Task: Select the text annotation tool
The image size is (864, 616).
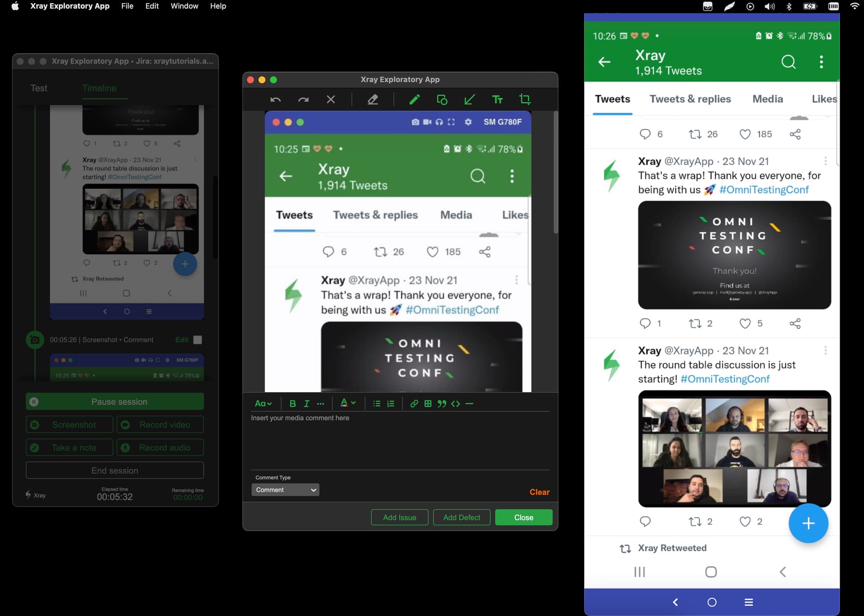Action: tap(497, 99)
